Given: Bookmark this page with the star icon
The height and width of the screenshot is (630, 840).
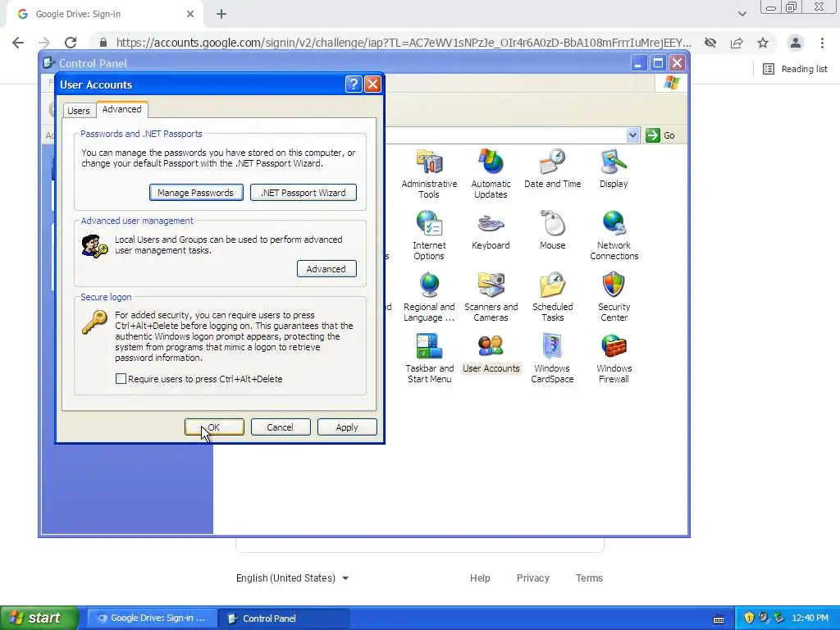Looking at the screenshot, I should click(x=763, y=43).
